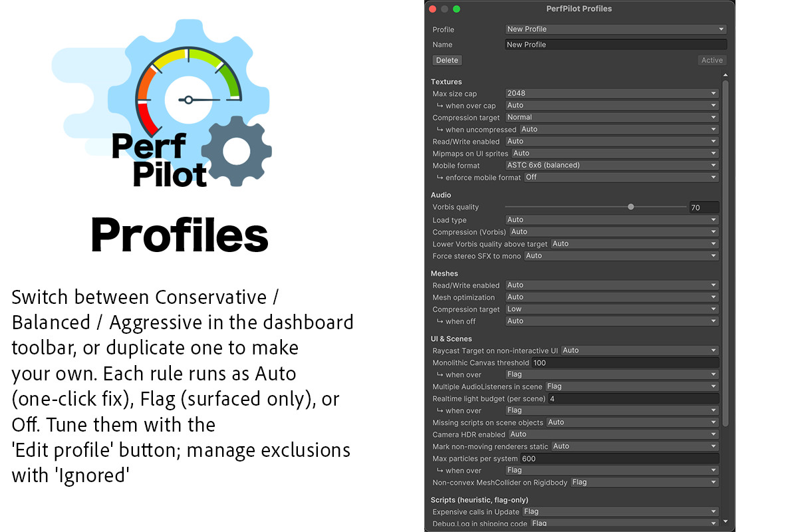798x532 pixels.
Task: Open the Profile dropdown showing New Profile
Action: (616, 29)
